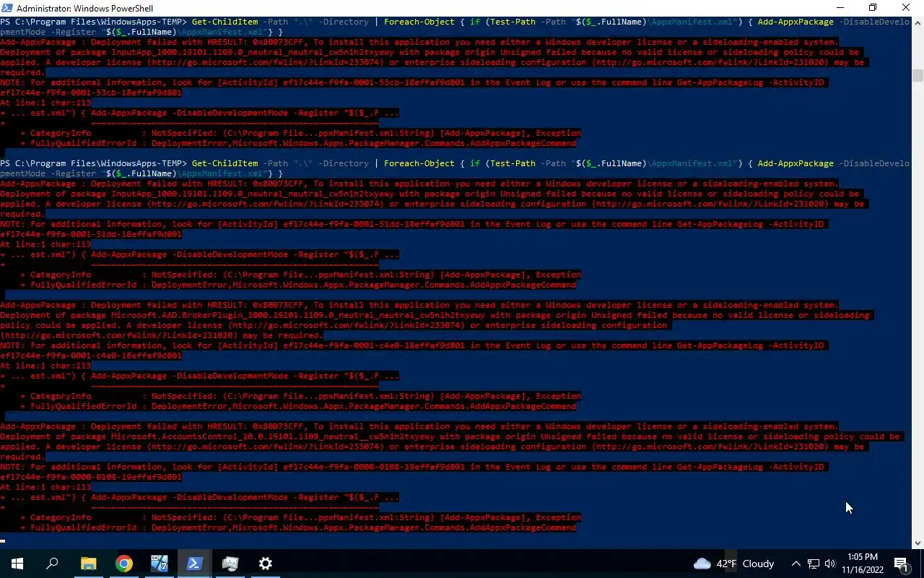Click the PowerShell icon in the title bar

tap(7, 8)
